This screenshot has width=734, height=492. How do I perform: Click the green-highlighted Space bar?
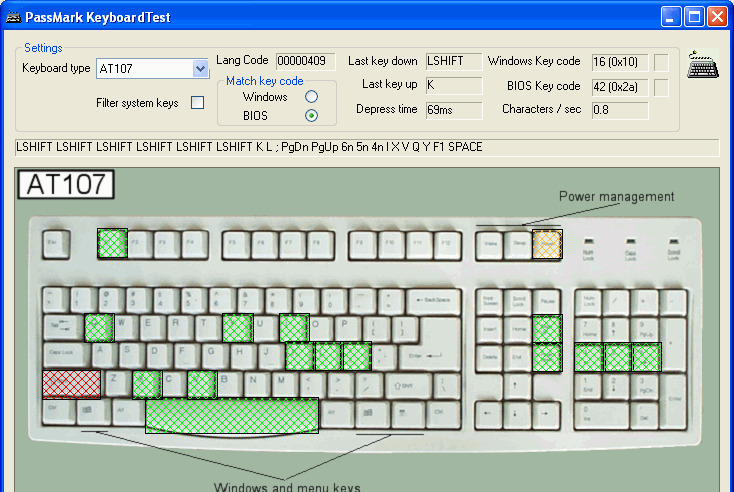[232, 415]
